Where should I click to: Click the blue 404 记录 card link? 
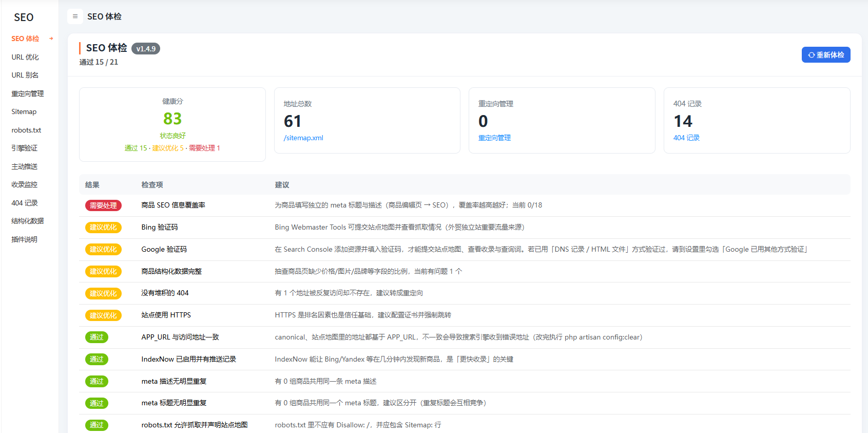click(x=686, y=138)
